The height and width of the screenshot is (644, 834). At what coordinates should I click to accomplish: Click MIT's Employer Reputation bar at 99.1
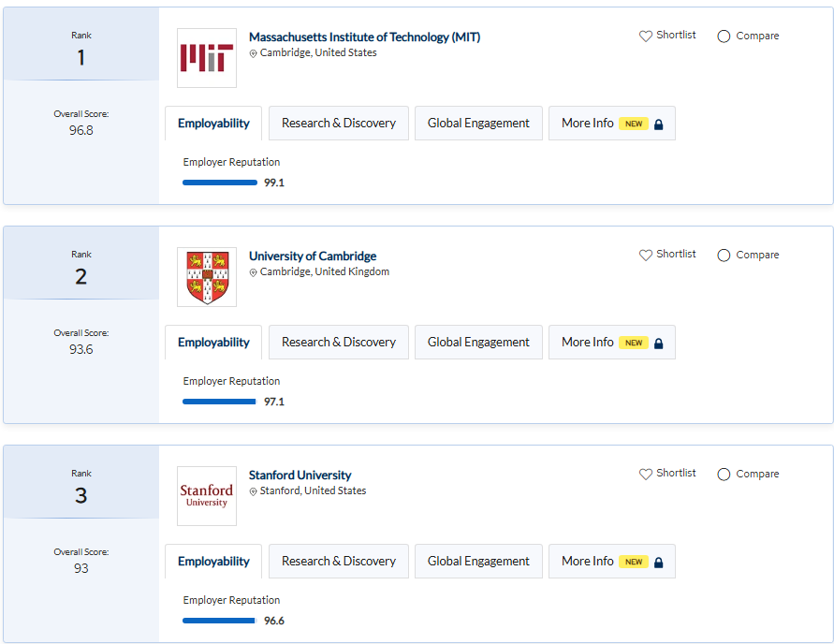[220, 183]
